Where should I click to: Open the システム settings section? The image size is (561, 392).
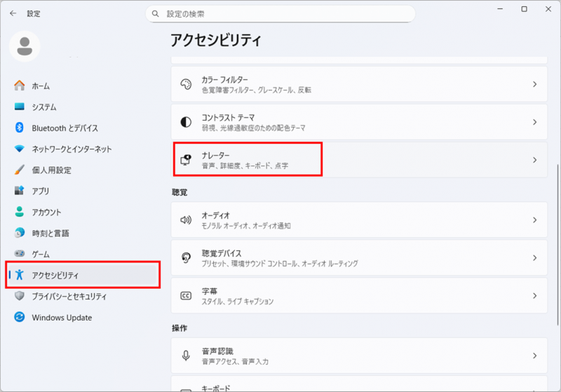pos(43,107)
